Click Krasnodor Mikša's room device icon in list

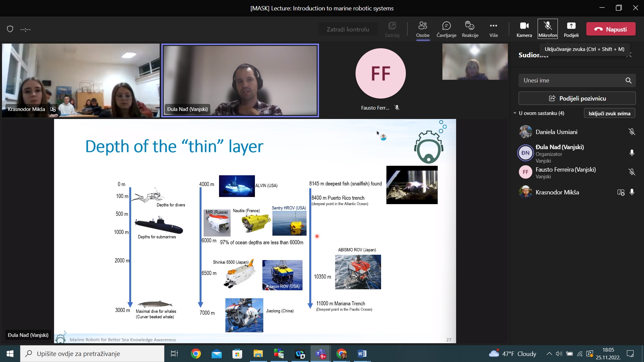[x=621, y=192]
